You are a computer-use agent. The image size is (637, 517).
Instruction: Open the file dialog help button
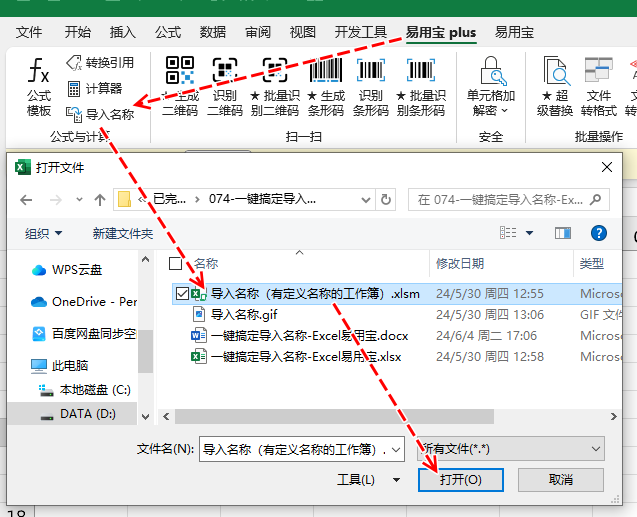tap(599, 233)
